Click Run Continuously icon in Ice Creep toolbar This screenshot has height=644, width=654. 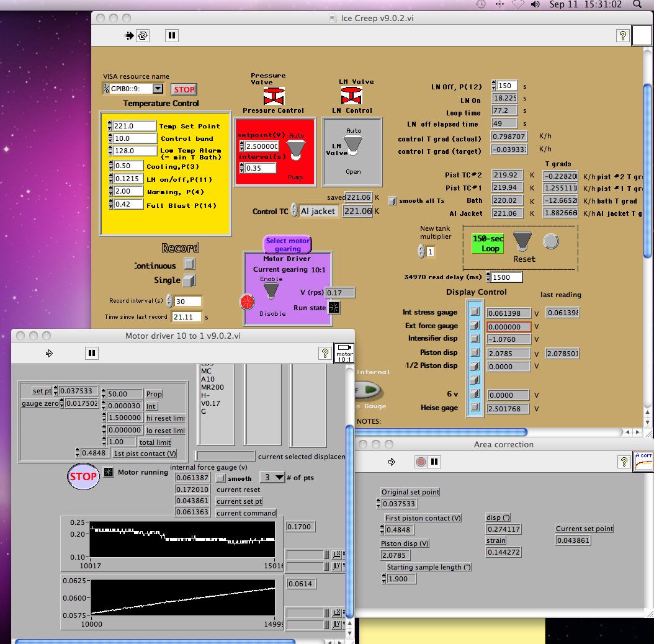point(143,36)
